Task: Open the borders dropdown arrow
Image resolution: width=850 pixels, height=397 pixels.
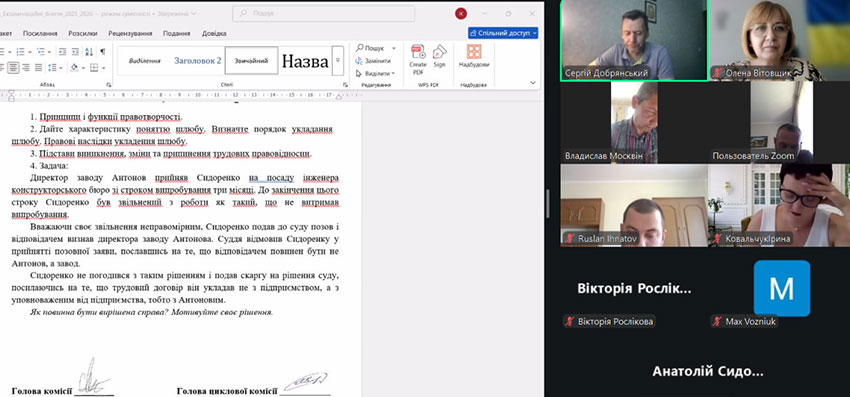Action: [103, 67]
